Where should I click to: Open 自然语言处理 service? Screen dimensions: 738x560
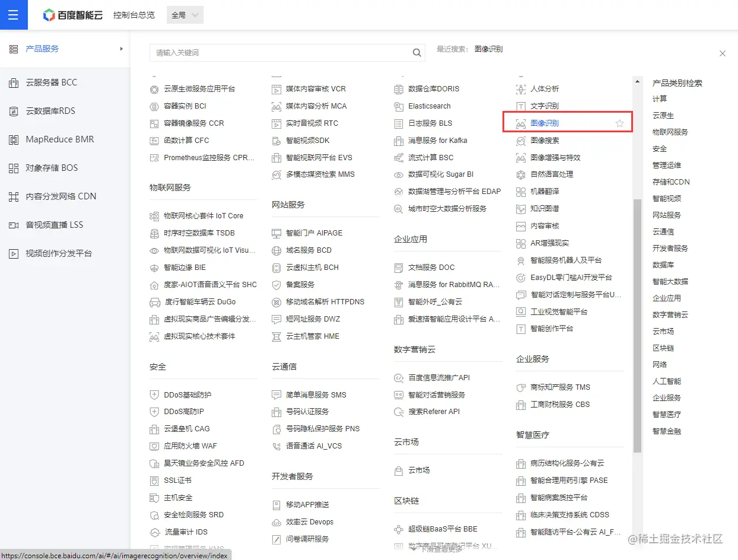[552, 174]
